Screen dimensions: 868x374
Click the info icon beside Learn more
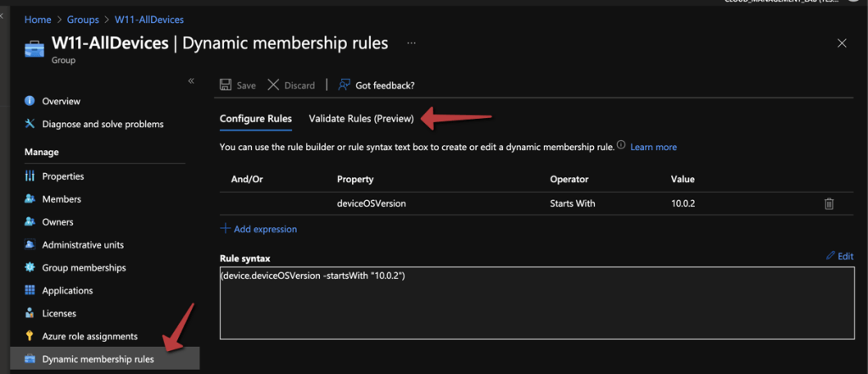pyautogui.click(x=621, y=146)
